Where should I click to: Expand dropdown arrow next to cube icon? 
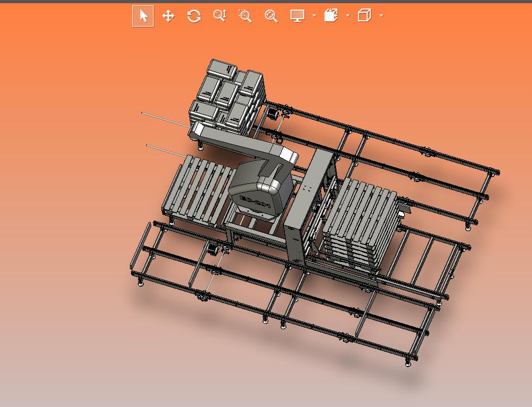(x=381, y=15)
